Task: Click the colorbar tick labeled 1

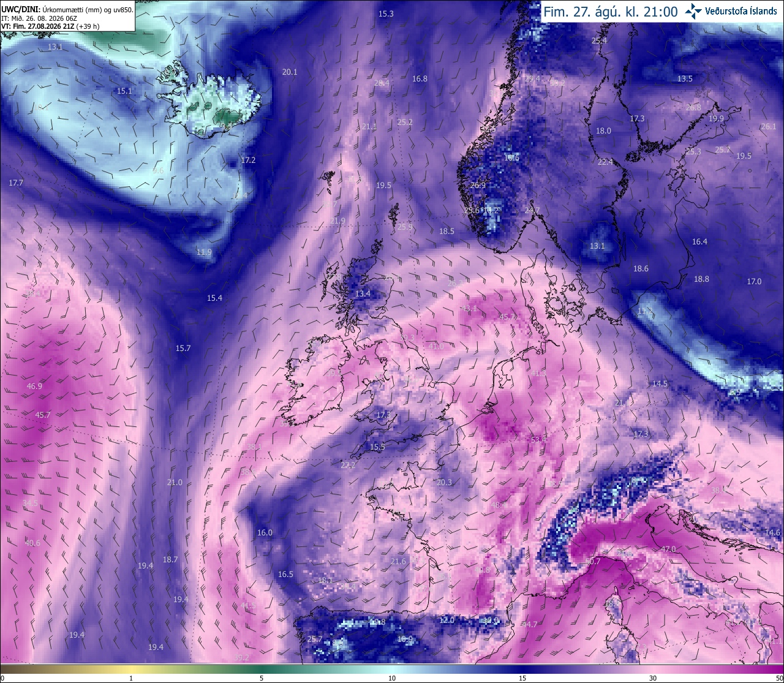Action: (x=131, y=678)
